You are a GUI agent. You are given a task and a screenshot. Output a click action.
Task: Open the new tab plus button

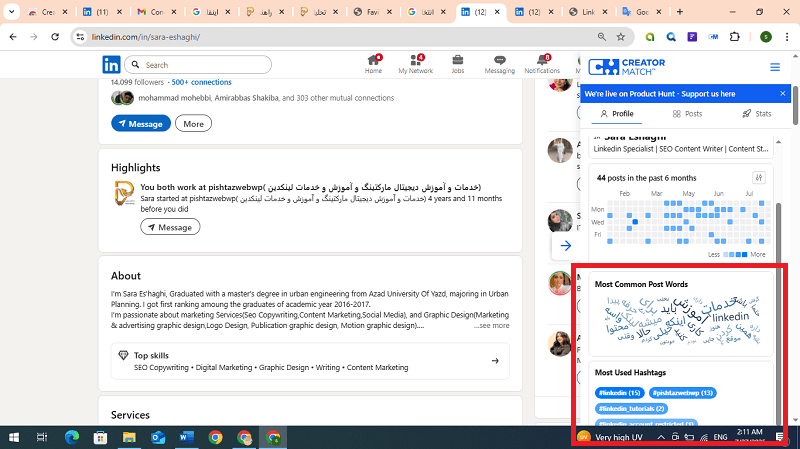click(x=680, y=12)
